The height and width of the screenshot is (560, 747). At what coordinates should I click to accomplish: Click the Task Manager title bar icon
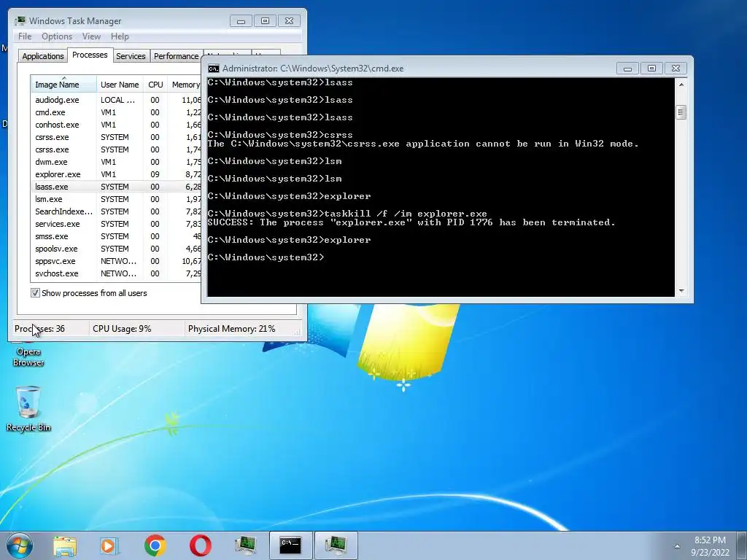point(20,20)
